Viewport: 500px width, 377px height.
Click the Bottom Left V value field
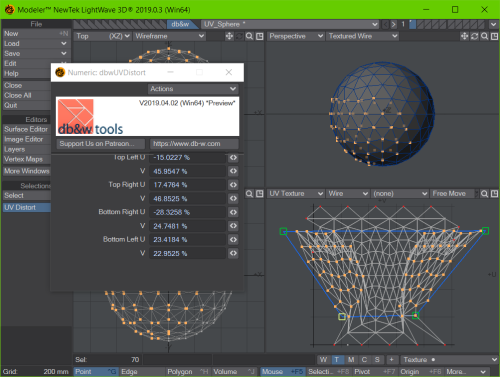(x=187, y=253)
